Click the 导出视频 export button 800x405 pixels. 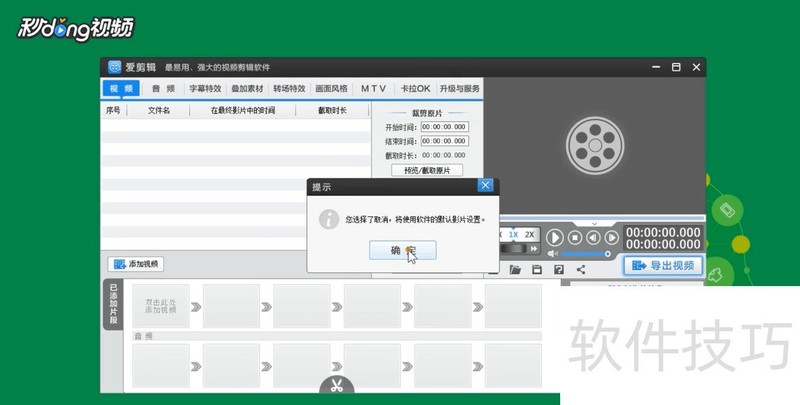coord(663,265)
